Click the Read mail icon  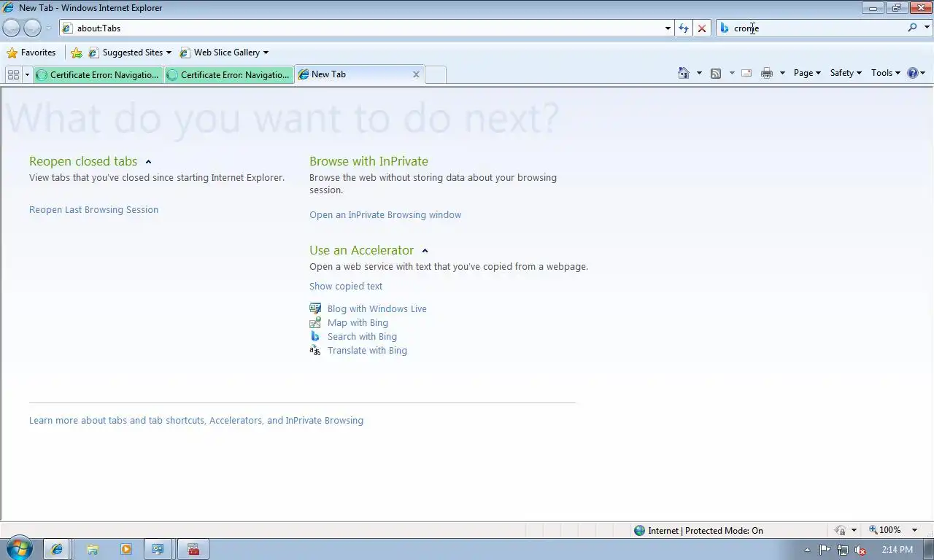[x=746, y=73]
